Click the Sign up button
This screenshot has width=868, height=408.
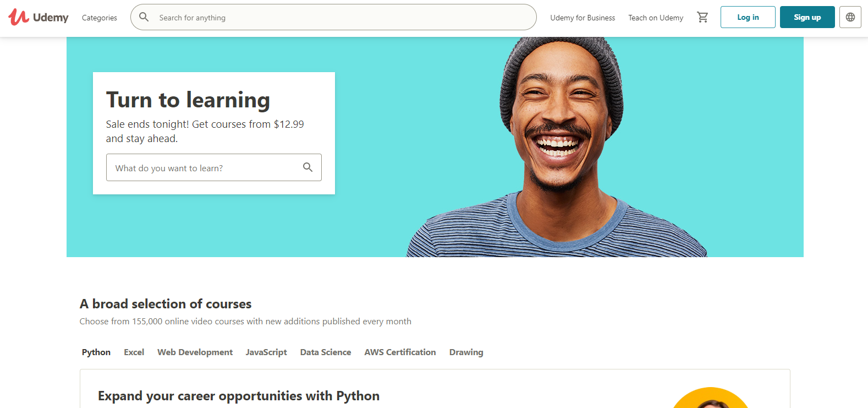tap(807, 17)
